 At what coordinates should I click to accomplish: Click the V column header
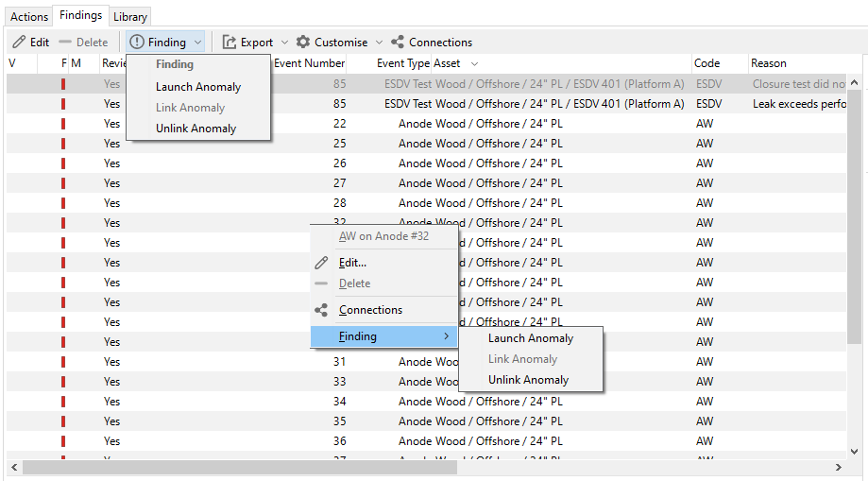click(x=12, y=63)
